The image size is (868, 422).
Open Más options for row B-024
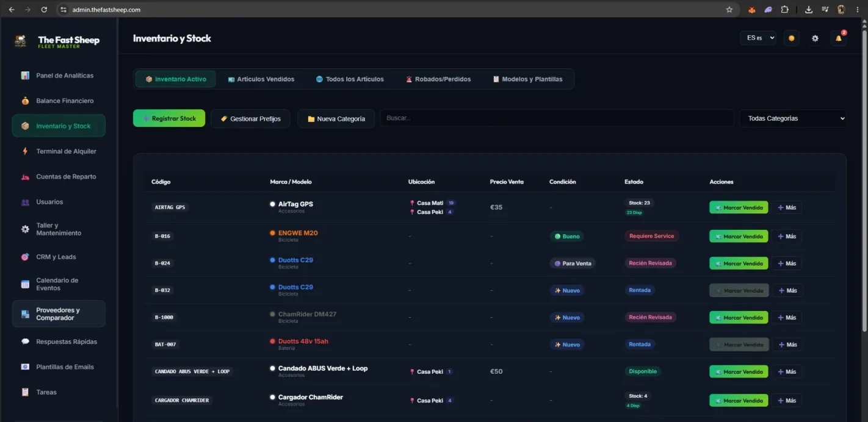[787, 263]
